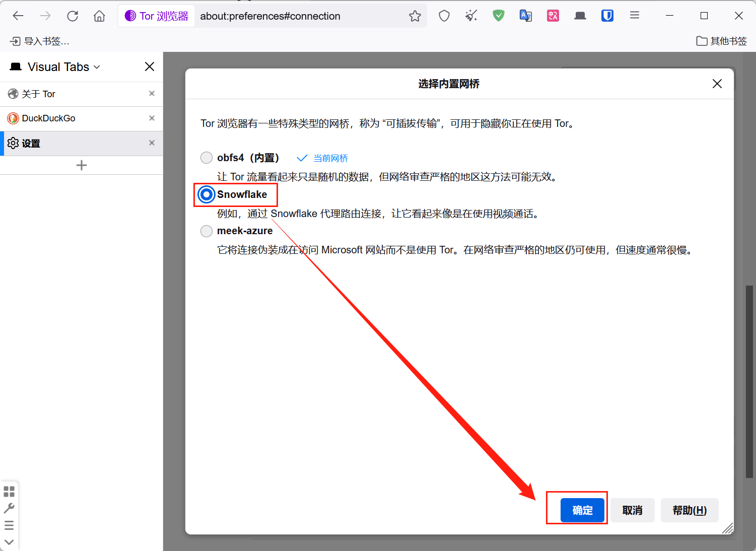
Task: Go back using the back arrow
Action: point(18,16)
